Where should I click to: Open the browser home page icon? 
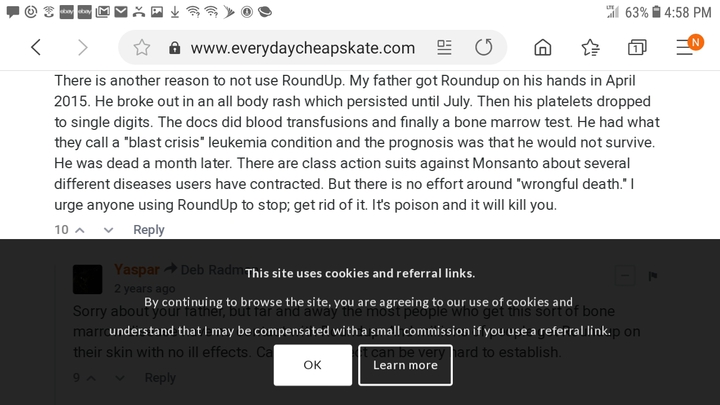coord(543,47)
